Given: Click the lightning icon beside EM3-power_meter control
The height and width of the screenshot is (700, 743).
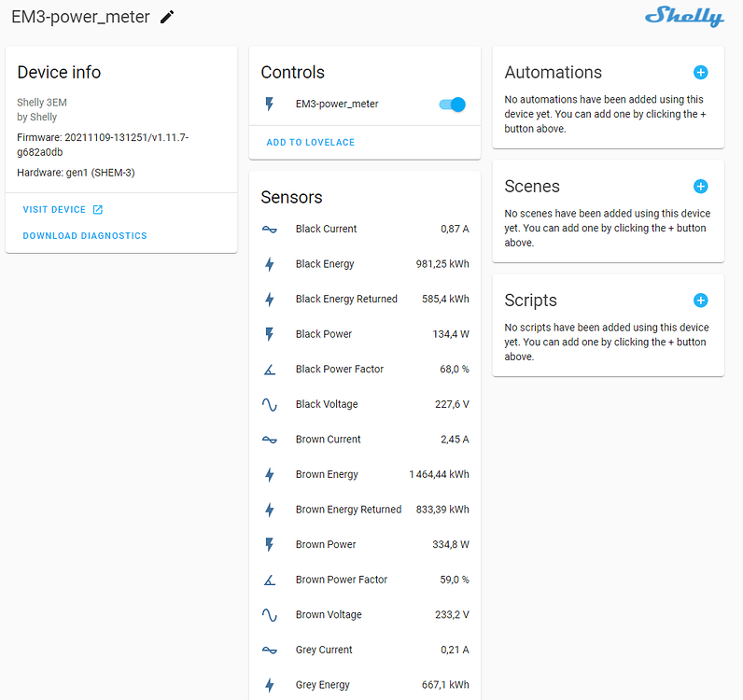Looking at the screenshot, I should pyautogui.click(x=270, y=105).
